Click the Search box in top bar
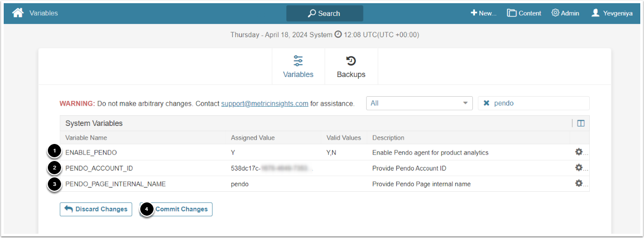644x238 pixels. tap(325, 13)
